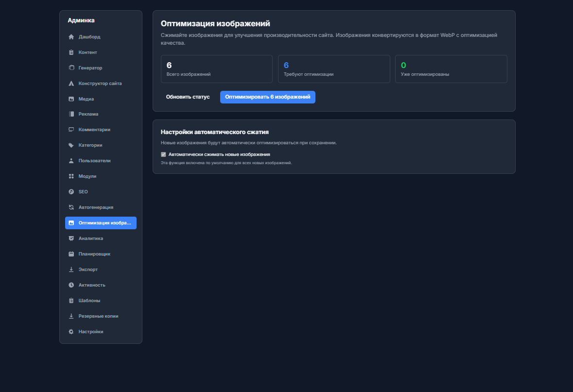Viewport: 573px width, 392px height.
Task: Open Резервные копии in the sidebar
Action: (x=98, y=316)
